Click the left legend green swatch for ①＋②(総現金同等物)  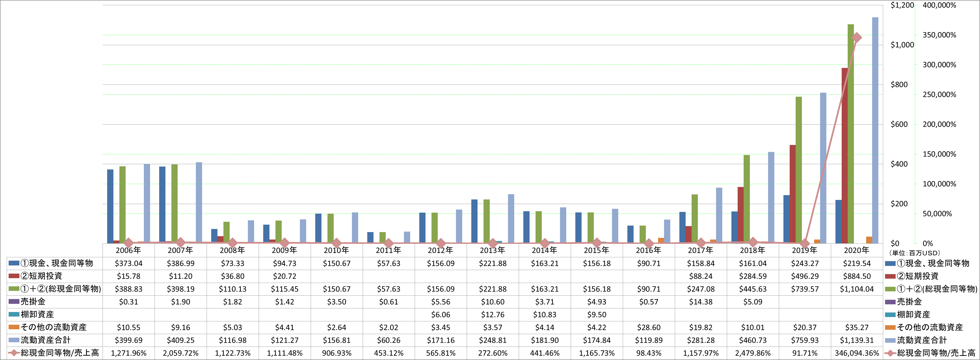(x=14, y=289)
